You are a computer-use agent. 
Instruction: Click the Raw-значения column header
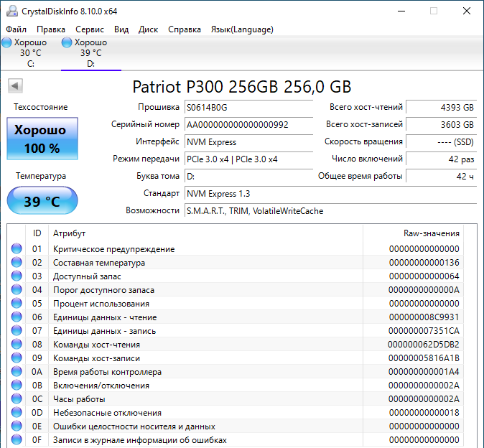(431, 233)
